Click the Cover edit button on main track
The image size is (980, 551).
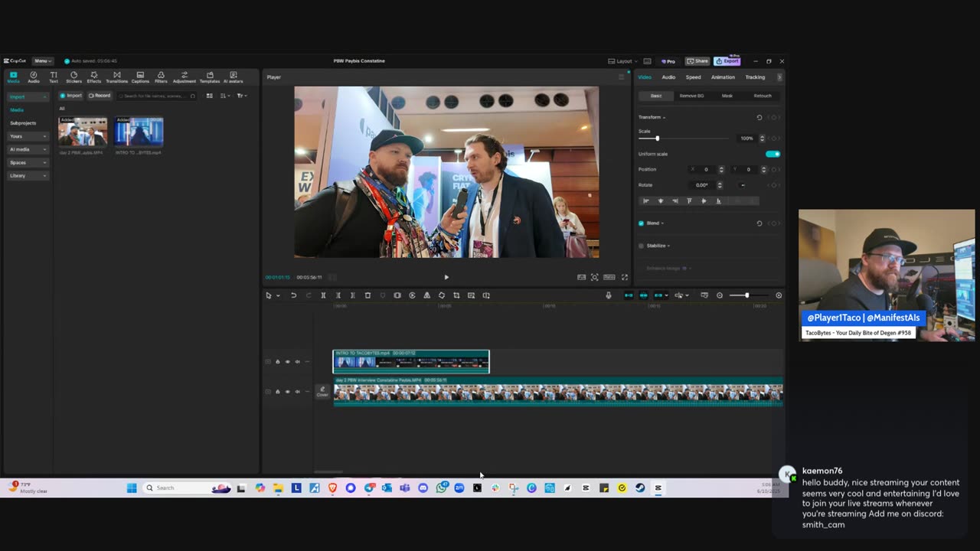322,391
